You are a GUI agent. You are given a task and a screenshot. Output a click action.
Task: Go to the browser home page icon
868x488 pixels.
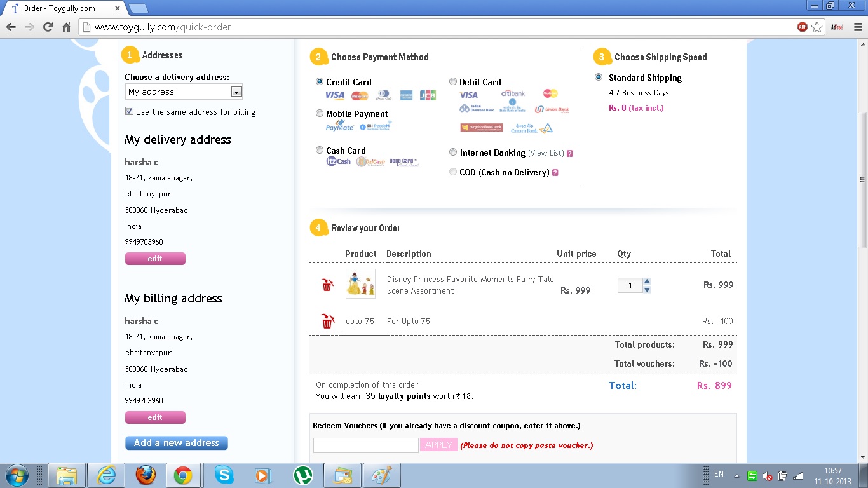point(66,27)
